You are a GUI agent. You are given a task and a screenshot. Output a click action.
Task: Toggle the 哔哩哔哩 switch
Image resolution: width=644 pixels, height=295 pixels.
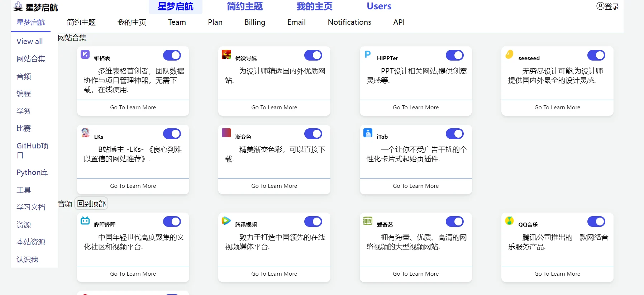tap(172, 222)
